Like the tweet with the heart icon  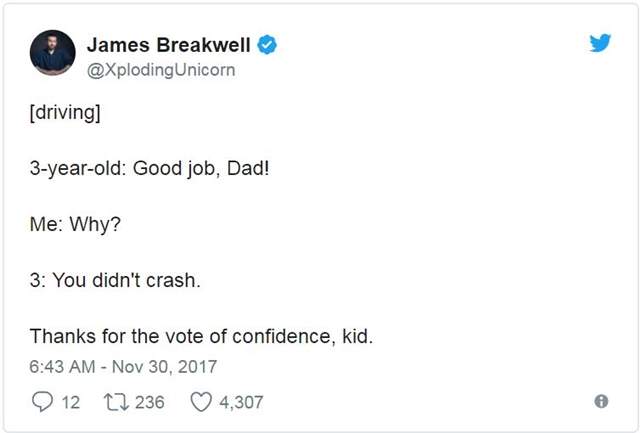click(x=201, y=402)
